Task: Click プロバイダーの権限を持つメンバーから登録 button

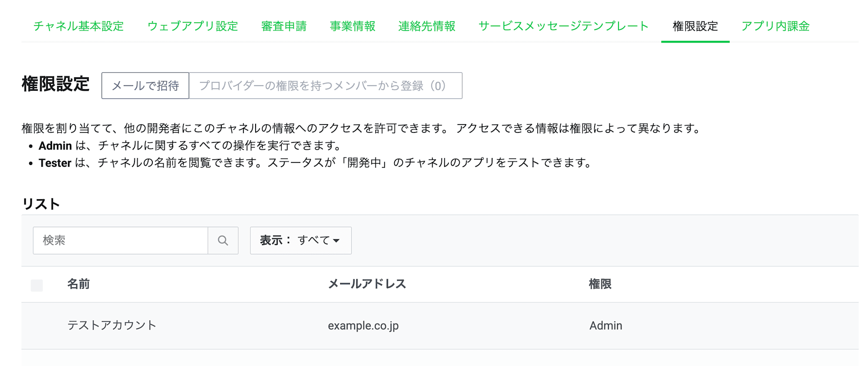Action: click(325, 86)
